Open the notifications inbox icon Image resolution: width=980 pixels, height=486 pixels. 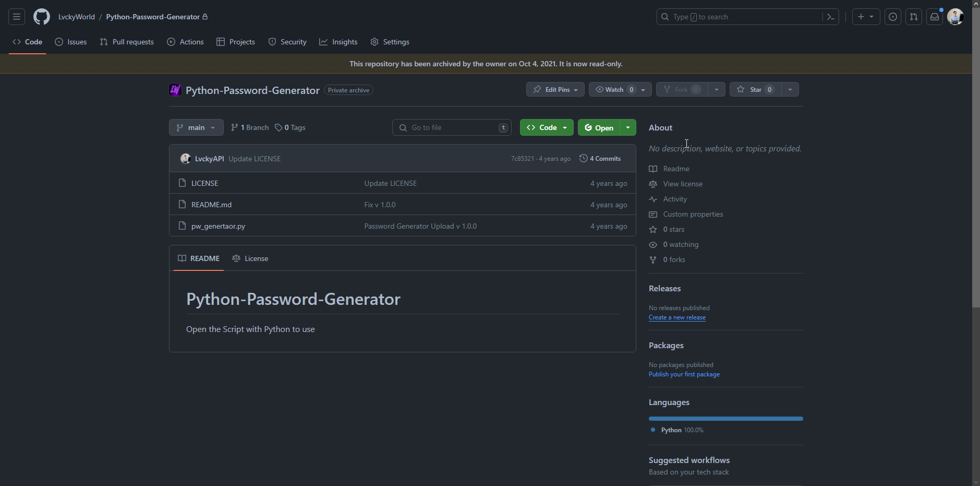[x=935, y=17]
